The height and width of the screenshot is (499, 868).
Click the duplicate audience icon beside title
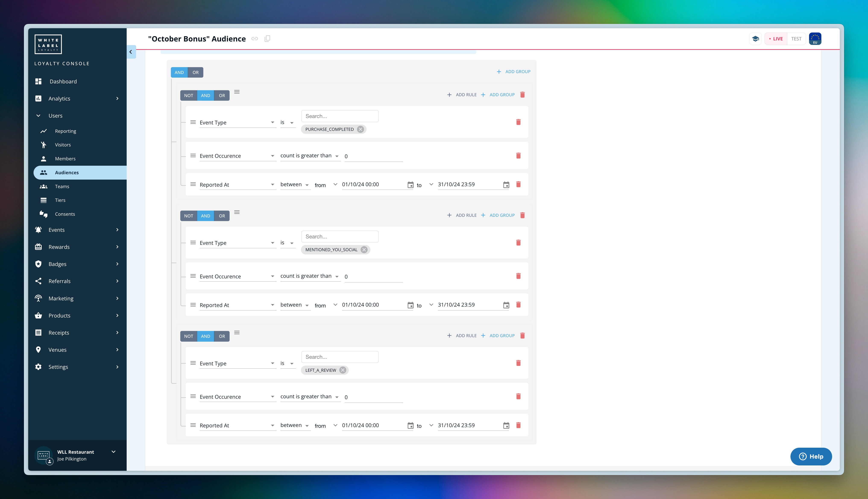(267, 38)
